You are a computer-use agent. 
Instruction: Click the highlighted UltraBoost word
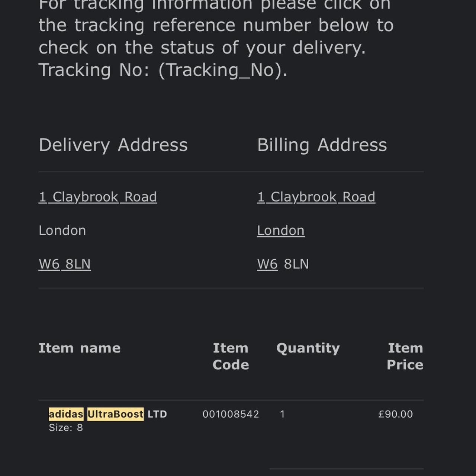115,414
